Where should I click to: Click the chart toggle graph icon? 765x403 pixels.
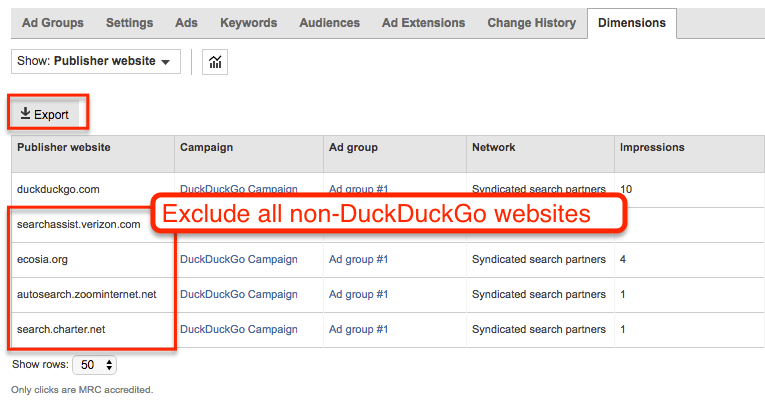pyautogui.click(x=215, y=62)
